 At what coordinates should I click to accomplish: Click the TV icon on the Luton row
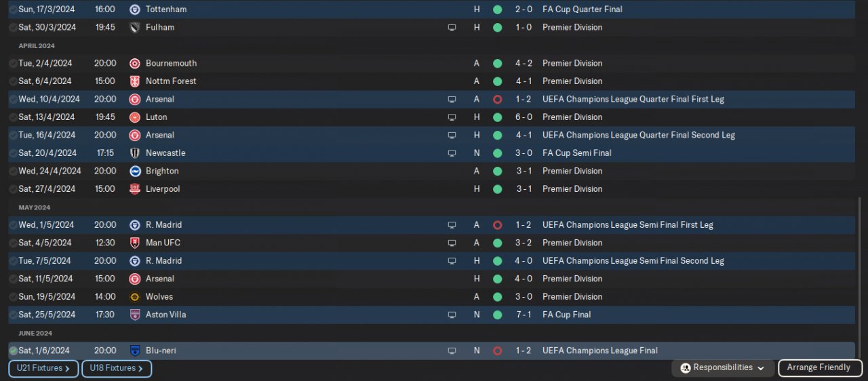coord(452,117)
